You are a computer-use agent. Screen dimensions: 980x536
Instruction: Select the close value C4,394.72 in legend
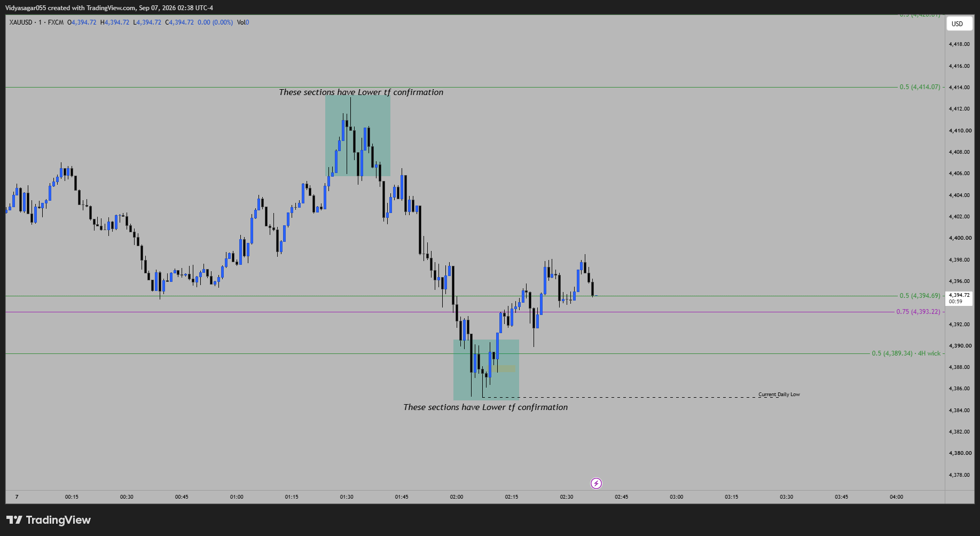click(179, 22)
